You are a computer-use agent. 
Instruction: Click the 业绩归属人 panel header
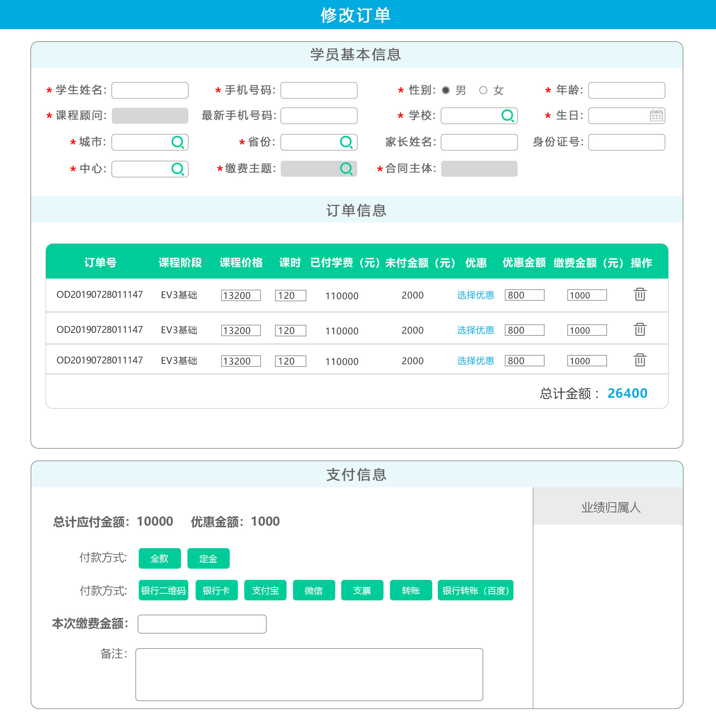608,506
